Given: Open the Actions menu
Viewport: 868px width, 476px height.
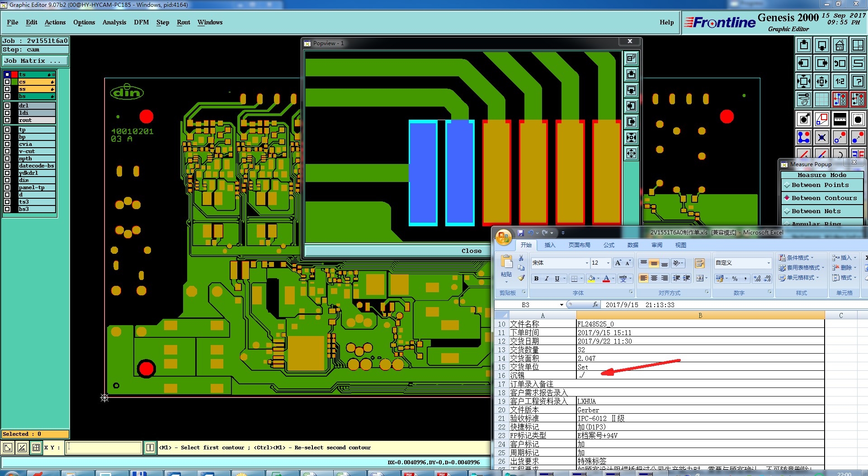Looking at the screenshot, I should [55, 22].
